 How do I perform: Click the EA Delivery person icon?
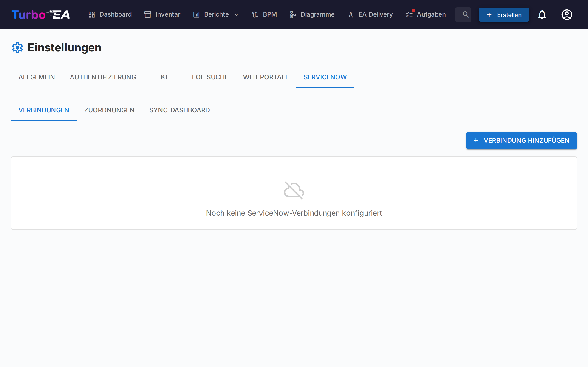pos(351,14)
